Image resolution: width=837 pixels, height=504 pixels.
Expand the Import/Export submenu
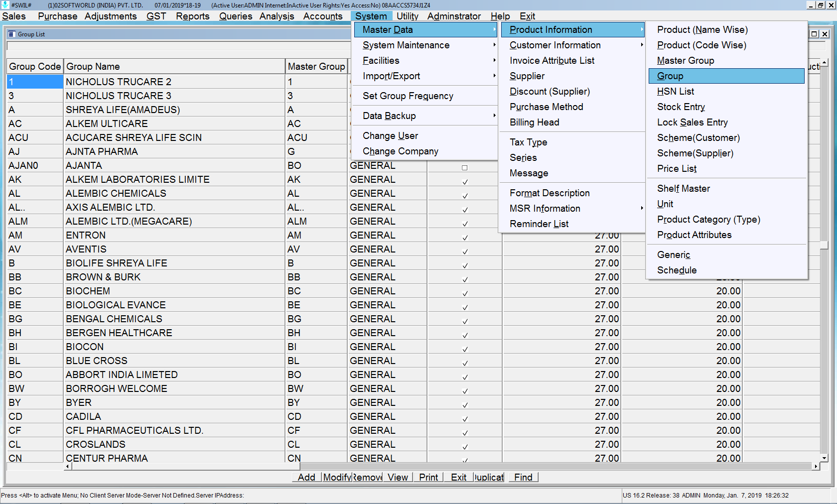coord(425,76)
